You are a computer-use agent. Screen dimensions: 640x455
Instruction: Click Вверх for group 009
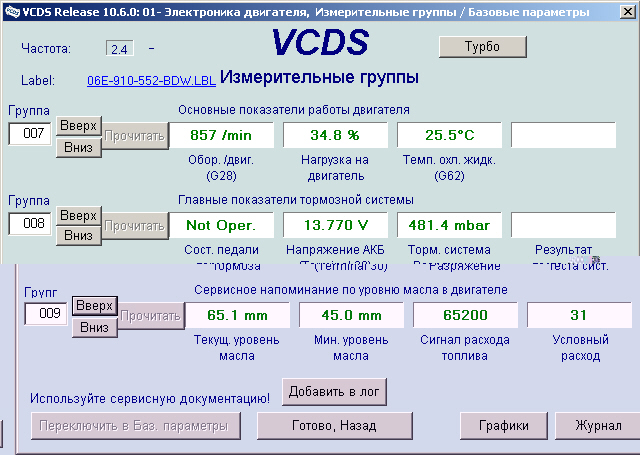click(95, 306)
